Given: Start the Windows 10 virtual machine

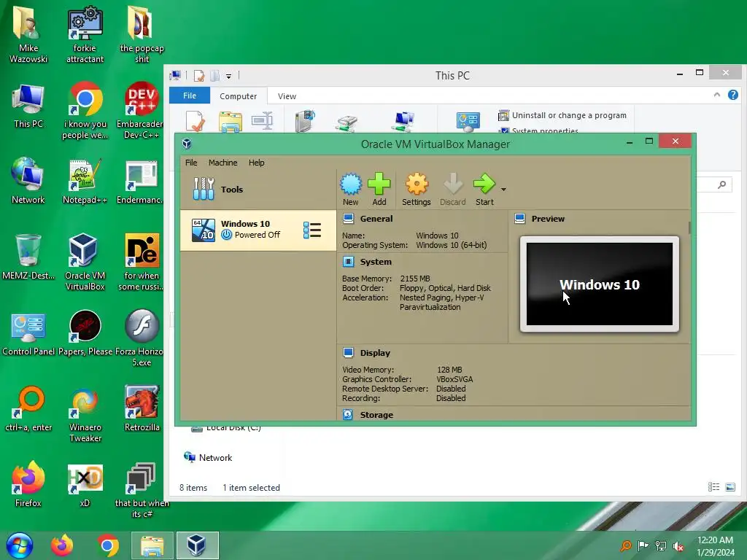Looking at the screenshot, I should pyautogui.click(x=484, y=189).
